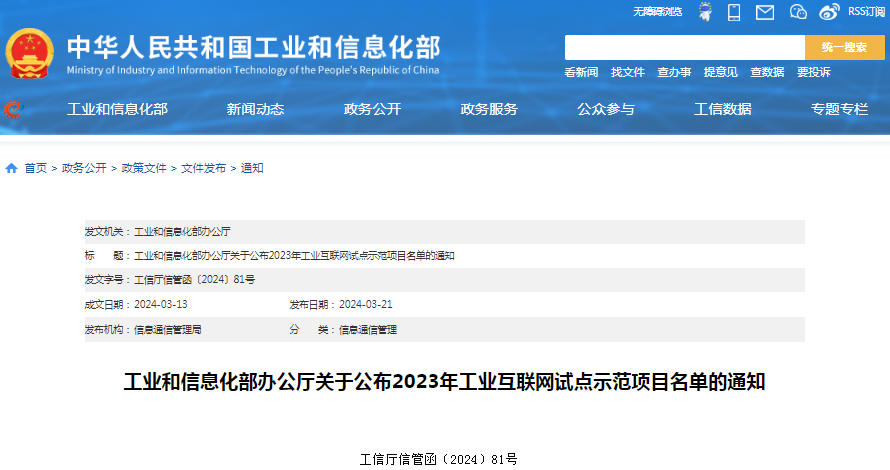Open 公众参与 navigation menu
This screenshot has height=470, width=890.
[606, 109]
